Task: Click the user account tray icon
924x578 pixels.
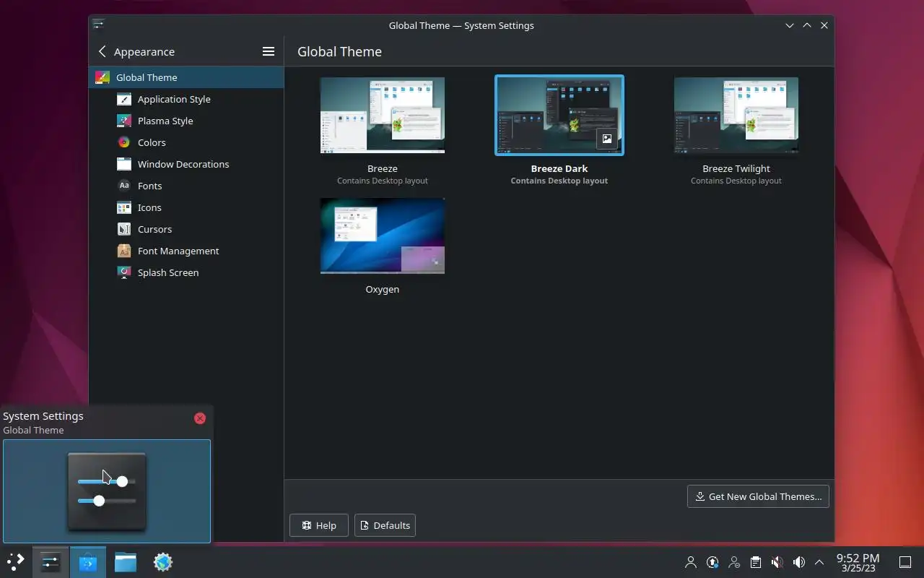Action: point(691,562)
